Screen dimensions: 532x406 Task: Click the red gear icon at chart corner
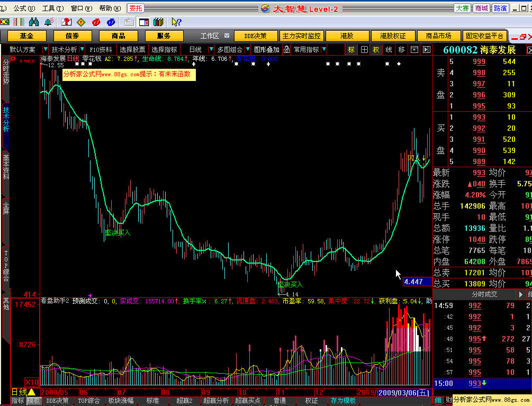(x=13, y=59)
